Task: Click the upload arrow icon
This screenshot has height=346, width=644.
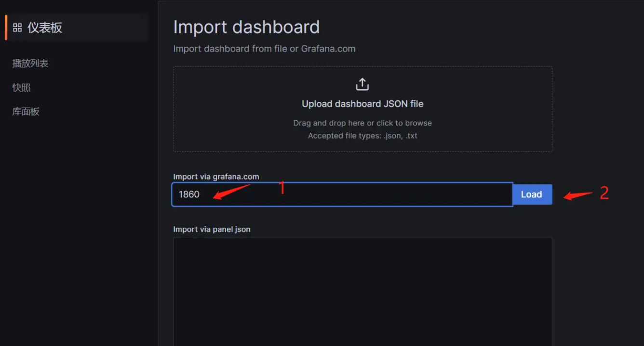Action: coord(362,84)
